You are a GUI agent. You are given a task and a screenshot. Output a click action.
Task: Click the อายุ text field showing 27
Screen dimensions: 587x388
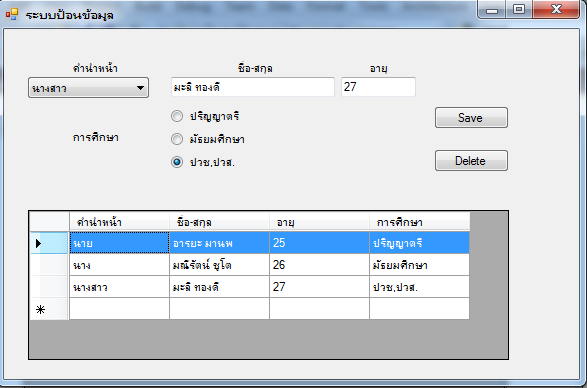(378, 87)
